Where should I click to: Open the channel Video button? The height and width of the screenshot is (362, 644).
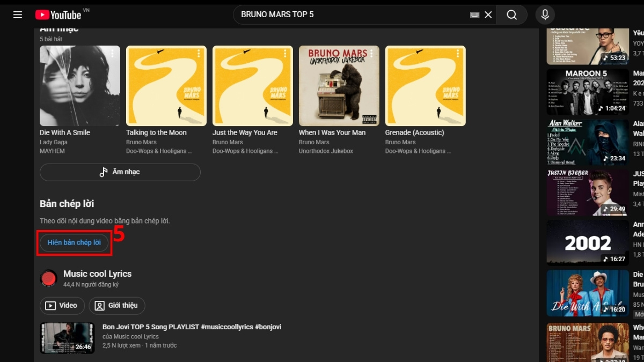[x=62, y=306]
